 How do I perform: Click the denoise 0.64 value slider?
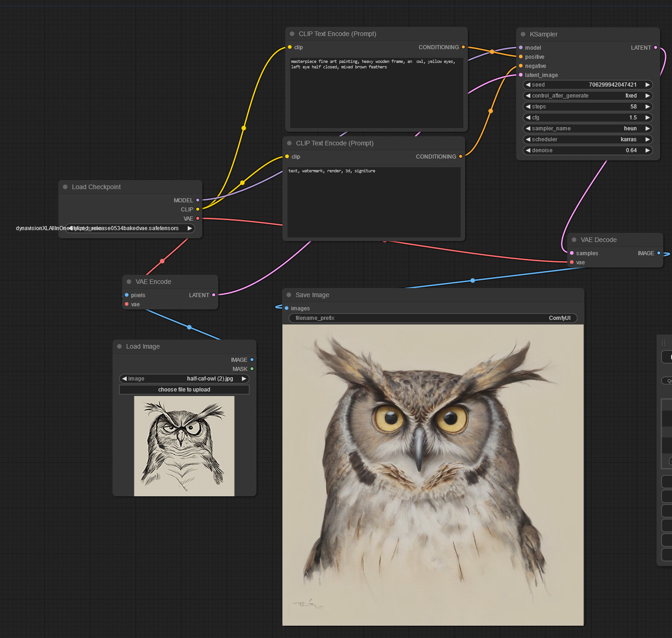pos(588,150)
